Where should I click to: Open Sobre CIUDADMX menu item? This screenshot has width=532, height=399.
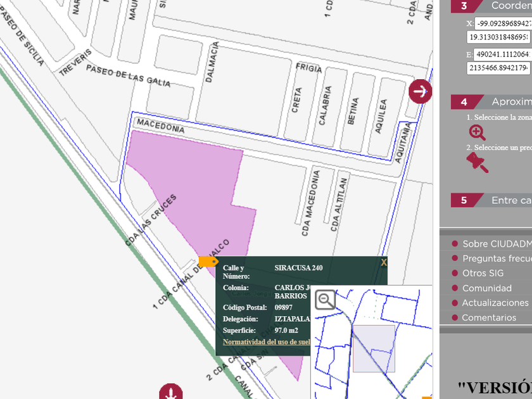(x=497, y=244)
